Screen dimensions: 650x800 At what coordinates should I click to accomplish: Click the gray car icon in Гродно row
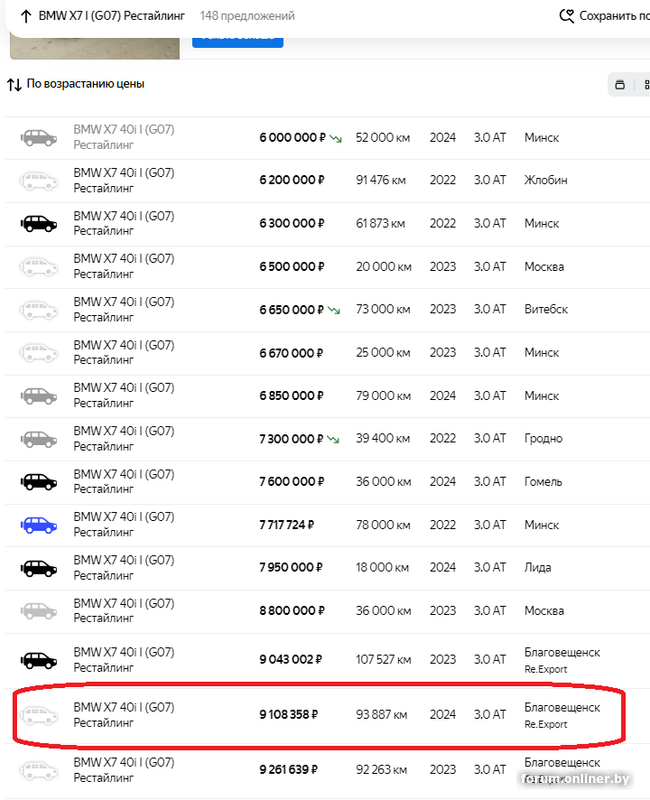(x=39, y=439)
